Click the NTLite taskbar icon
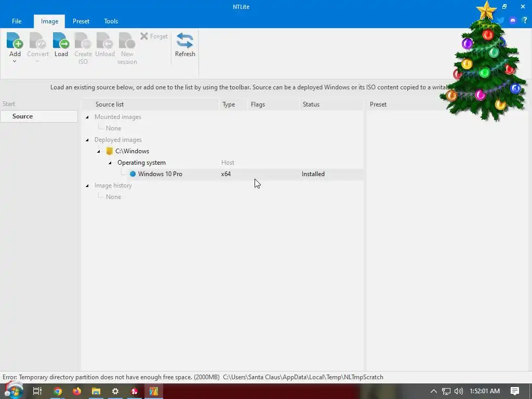Image resolution: width=532 pixels, height=399 pixels. [x=154, y=391]
